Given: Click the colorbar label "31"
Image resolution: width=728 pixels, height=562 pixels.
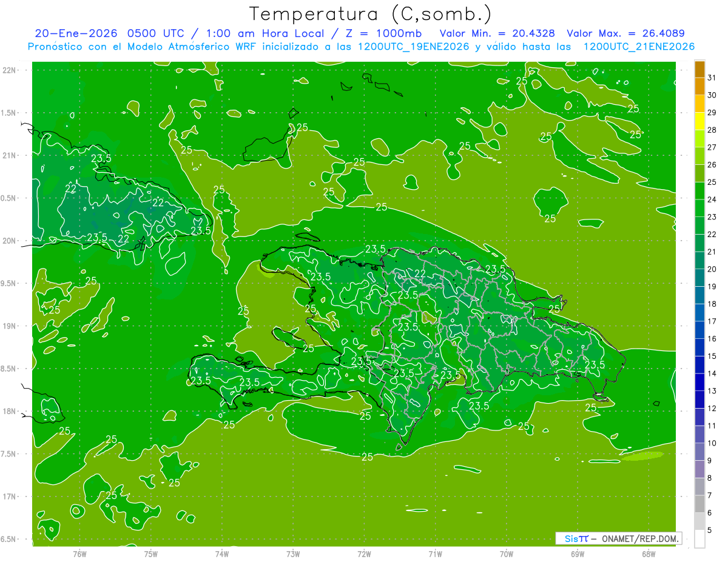Looking at the screenshot, I should click(712, 78).
